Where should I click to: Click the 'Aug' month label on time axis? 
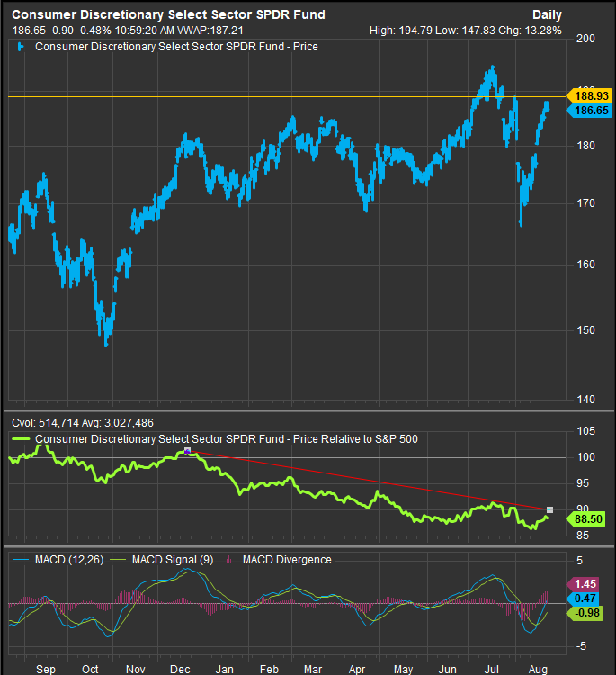coord(538,669)
